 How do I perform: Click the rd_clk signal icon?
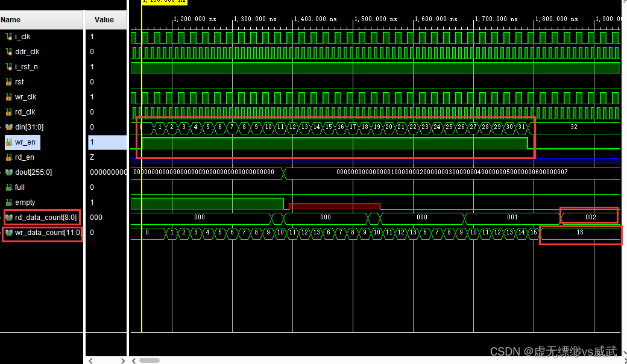9,112
